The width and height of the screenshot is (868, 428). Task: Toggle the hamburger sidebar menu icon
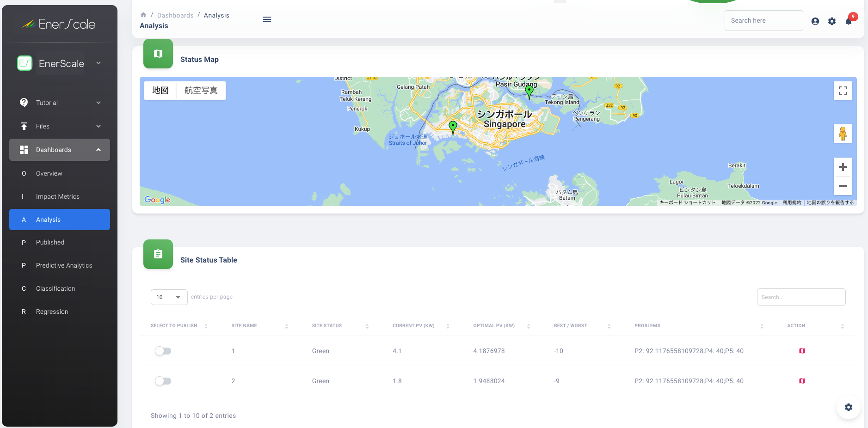tap(267, 19)
